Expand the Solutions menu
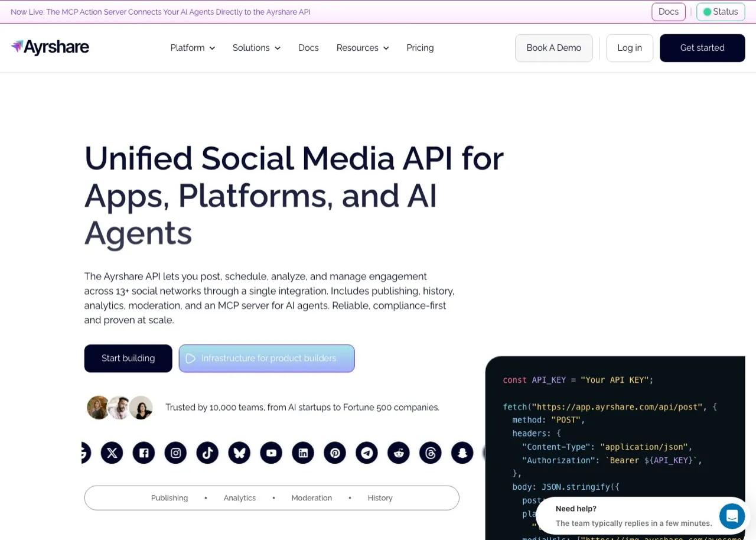The height and width of the screenshot is (540, 756). pyautogui.click(x=256, y=48)
